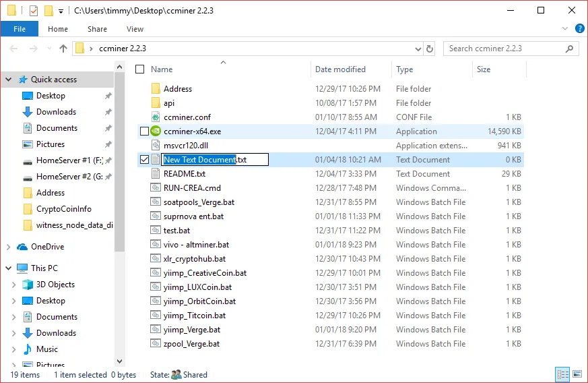Select suprnova ent.bat file name
The width and height of the screenshot is (588, 383).
coord(193,216)
